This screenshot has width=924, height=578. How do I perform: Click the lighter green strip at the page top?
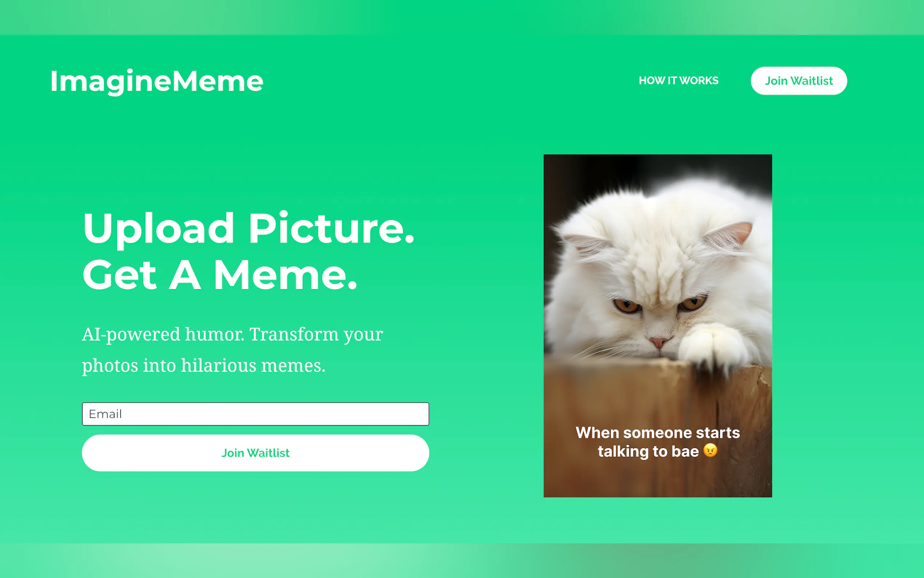[x=462, y=17]
